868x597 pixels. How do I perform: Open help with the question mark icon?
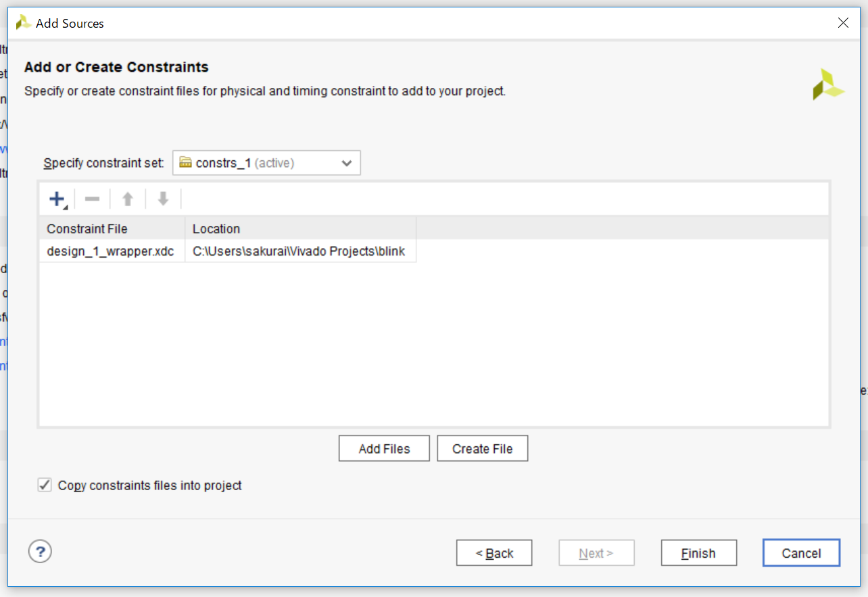(40, 552)
